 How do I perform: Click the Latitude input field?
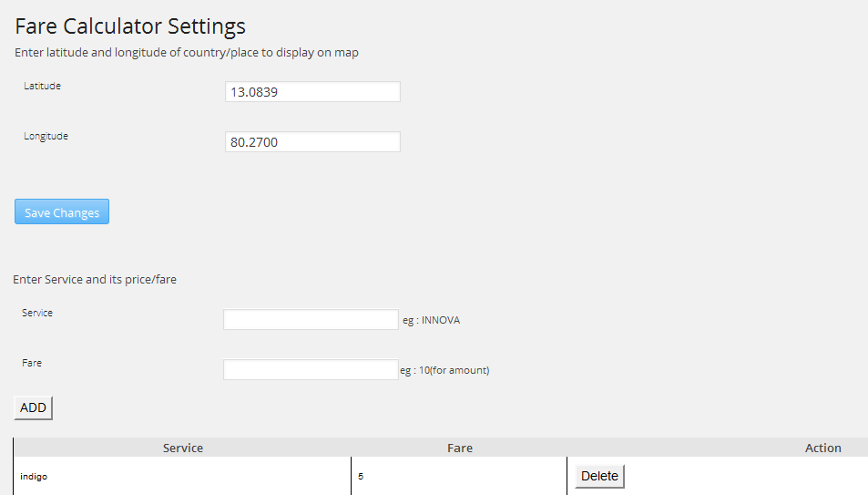tap(312, 92)
